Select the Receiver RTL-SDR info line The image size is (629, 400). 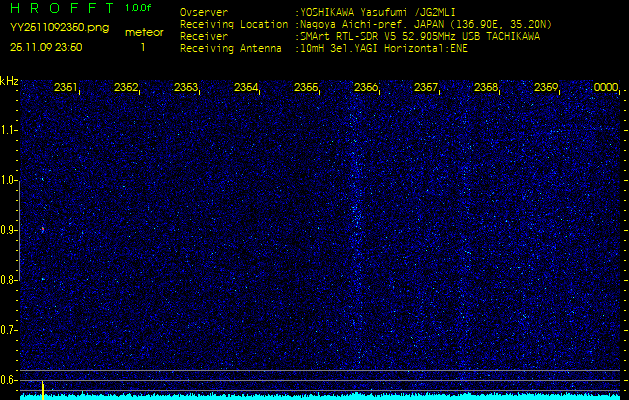click(360, 35)
